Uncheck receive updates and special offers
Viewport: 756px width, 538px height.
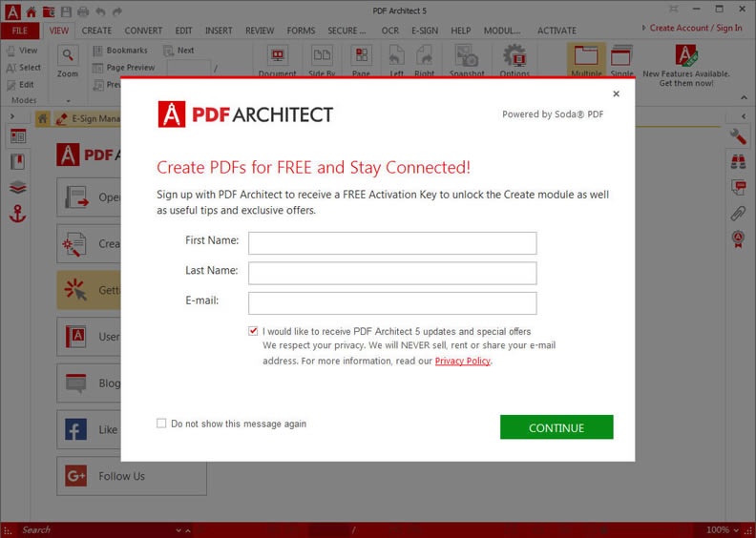[x=253, y=331]
